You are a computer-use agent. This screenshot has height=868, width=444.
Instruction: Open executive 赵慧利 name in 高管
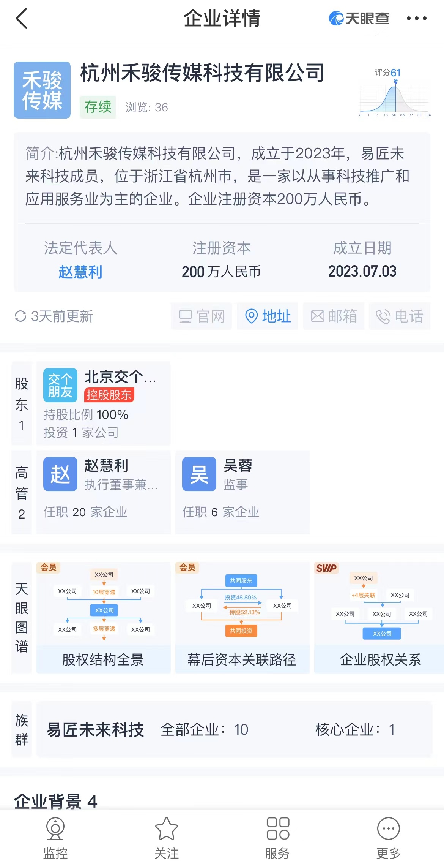(106, 466)
